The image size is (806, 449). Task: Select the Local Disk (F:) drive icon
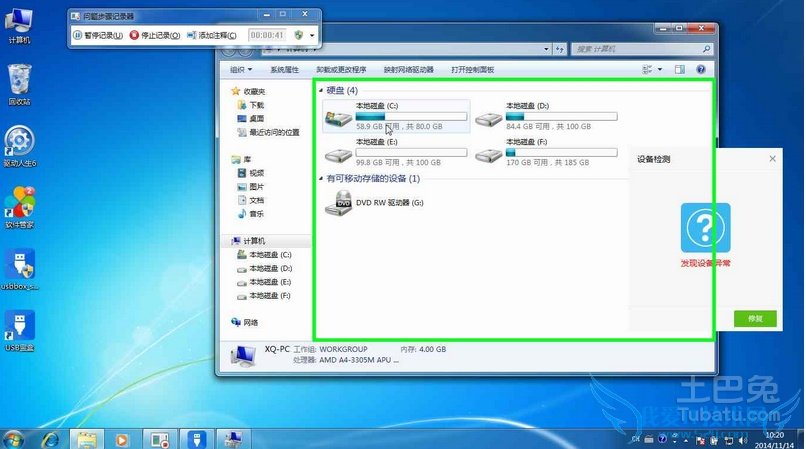489,154
